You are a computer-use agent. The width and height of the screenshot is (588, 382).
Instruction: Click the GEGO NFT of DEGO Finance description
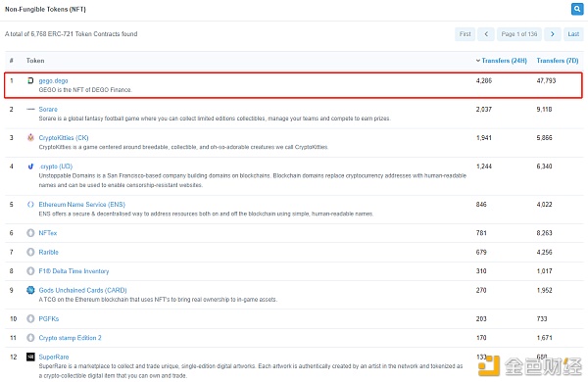pos(85,90)
